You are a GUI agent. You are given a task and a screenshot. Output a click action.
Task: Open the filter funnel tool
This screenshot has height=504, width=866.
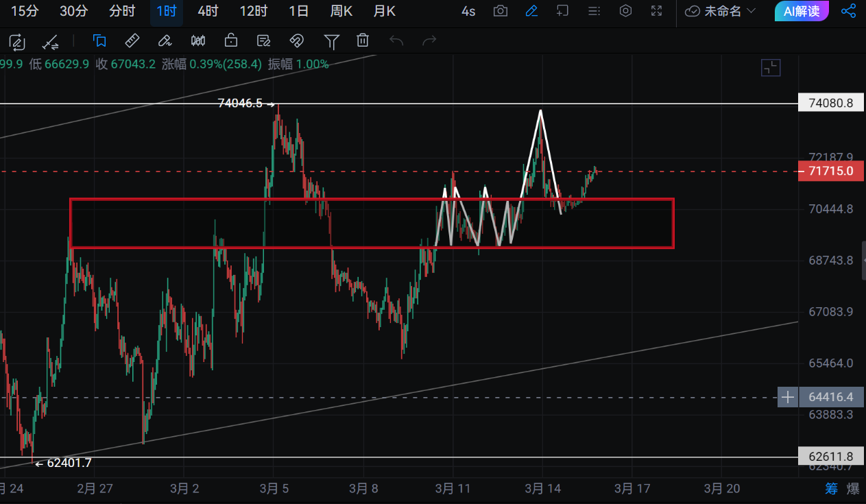[x=331, y=41]
